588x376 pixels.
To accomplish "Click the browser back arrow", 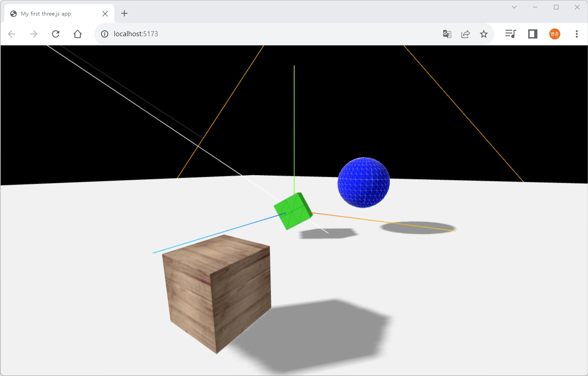I will coord(12,34).
